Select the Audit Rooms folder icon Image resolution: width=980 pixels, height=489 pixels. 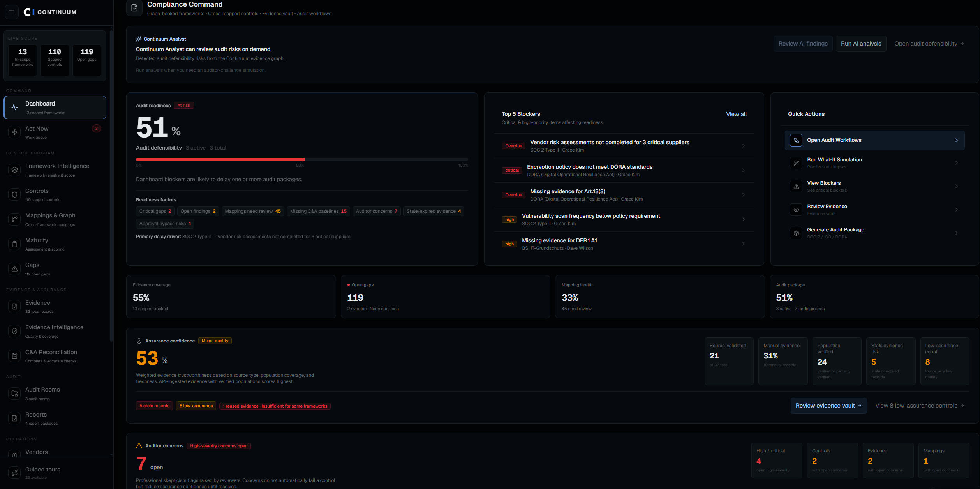click(14, 394)
